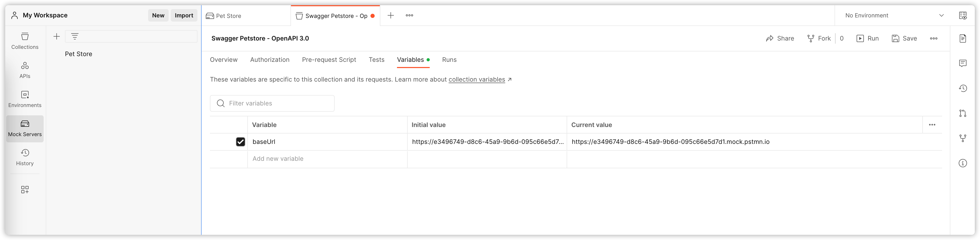Switch to the Tests tab
Viewport: 980px width, 240px height.
point(376,60)
